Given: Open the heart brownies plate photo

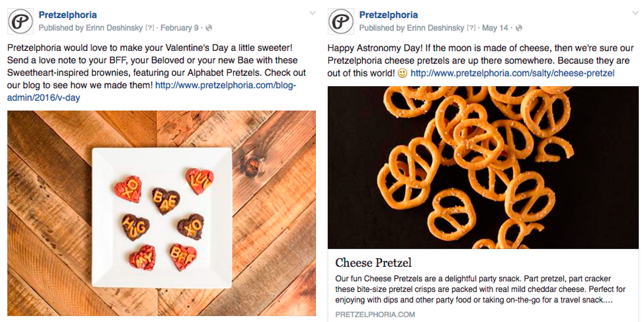Looking at the screenshot, I should tap(161, 213).
